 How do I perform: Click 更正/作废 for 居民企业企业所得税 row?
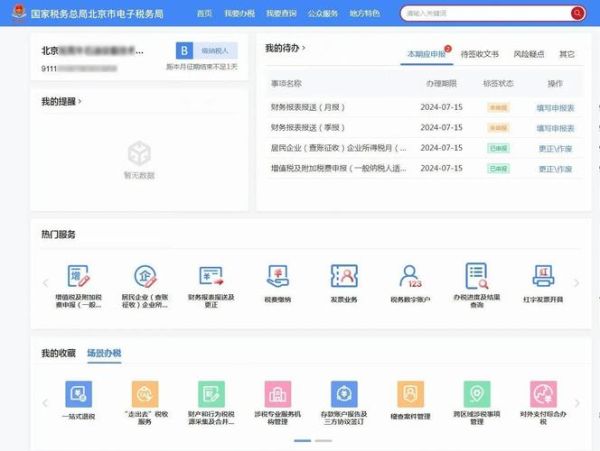[555, 148]
